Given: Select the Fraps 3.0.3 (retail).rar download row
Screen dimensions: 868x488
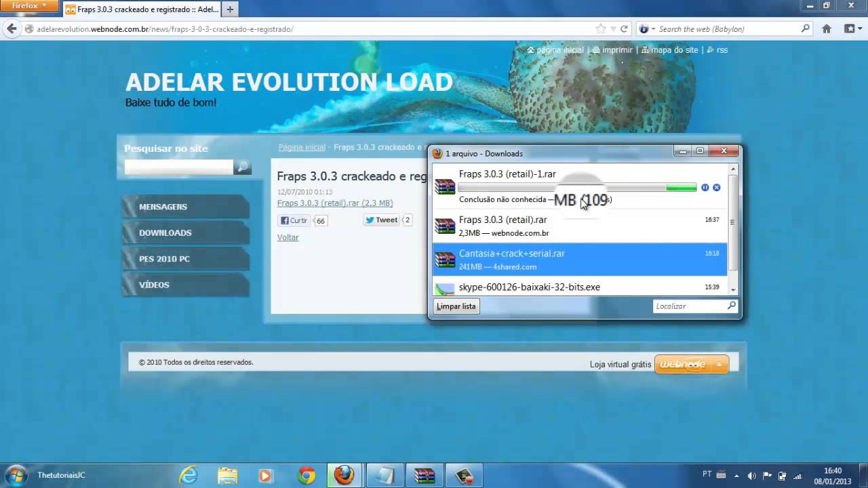Looking at the screenshot, I should pyautogui.click(x=580, y=226).
